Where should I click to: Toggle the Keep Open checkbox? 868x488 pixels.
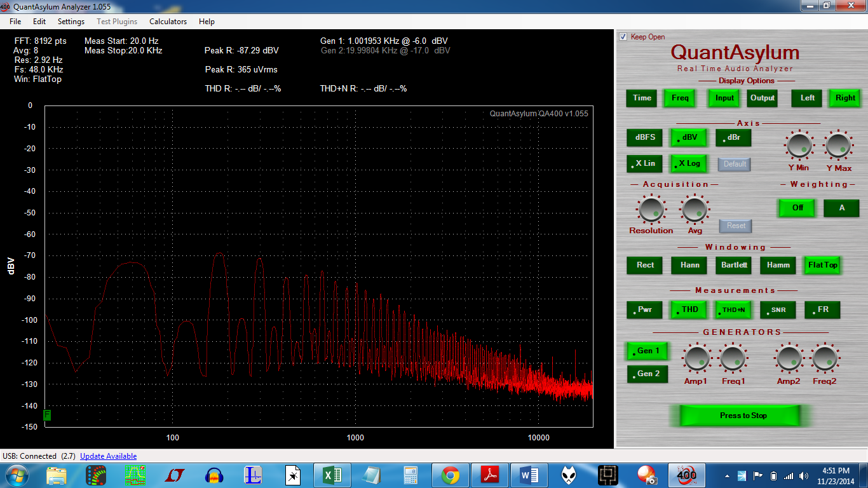[623, 37]
